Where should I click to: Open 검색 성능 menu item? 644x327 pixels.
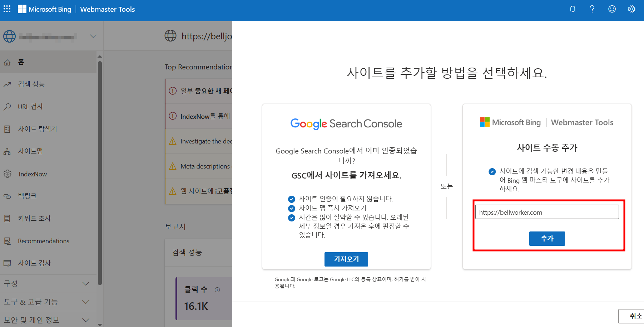(x=48, y=84)
